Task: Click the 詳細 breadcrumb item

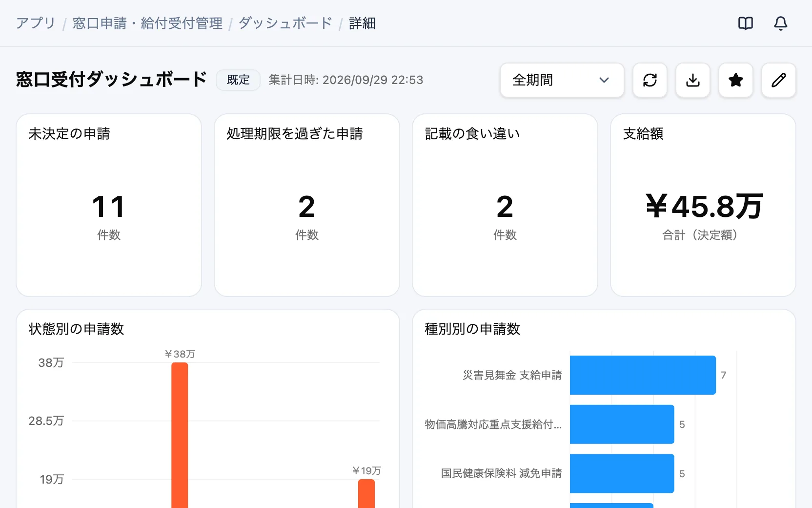Action: click(x=362, y=23)
